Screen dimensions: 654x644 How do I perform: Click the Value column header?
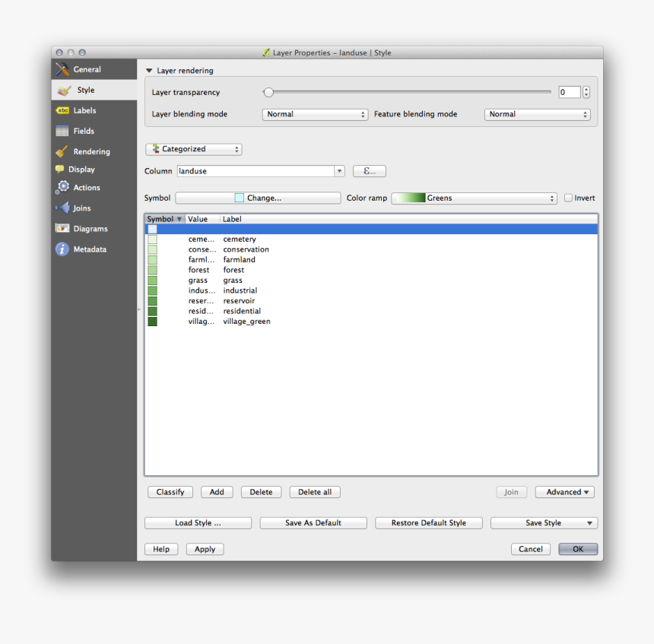202,219
